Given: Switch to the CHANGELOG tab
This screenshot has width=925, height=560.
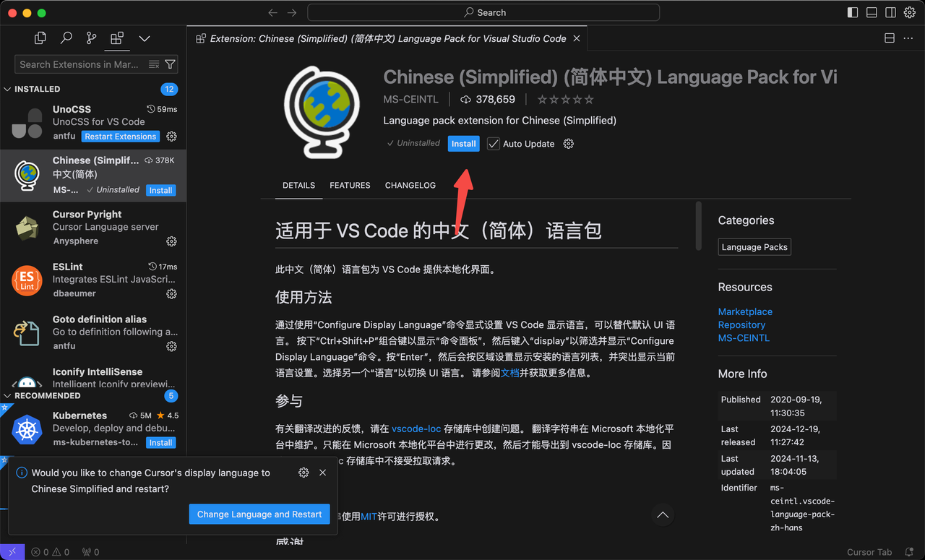Looking at the screenshot, I should (410, 186).
